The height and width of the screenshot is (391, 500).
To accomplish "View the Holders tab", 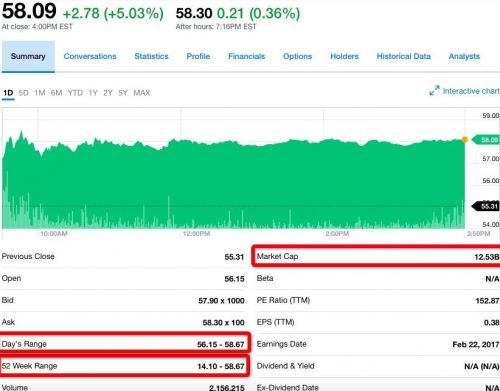I will [344, 56].
